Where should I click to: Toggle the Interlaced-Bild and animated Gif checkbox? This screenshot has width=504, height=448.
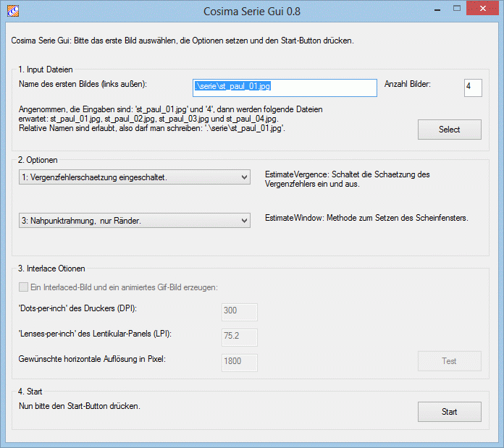tap(25, 287)
